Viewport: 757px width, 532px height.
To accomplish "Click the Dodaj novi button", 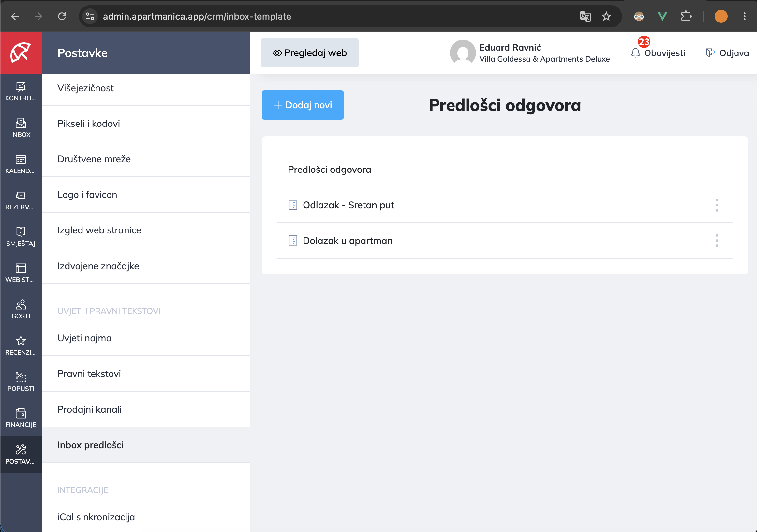I will (303, 105).
